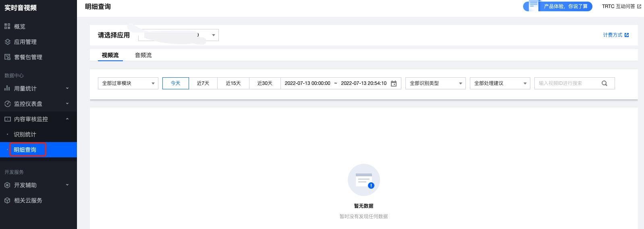Open the 计费方式 link

pos(613,35)
